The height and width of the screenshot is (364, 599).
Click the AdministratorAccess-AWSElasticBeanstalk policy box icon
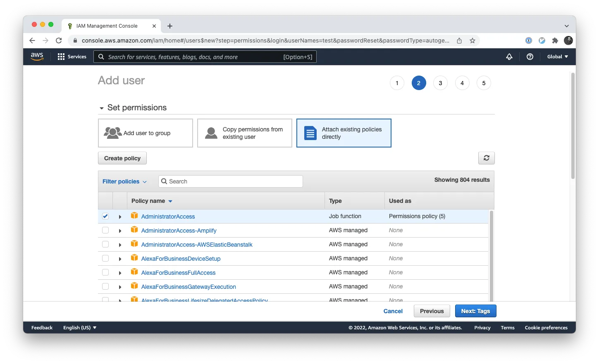coord(134,244)
